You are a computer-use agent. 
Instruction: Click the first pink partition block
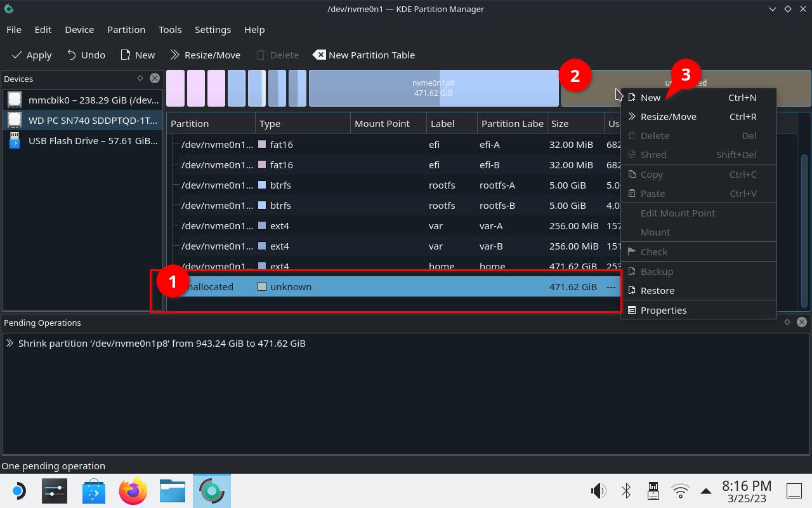176,88
